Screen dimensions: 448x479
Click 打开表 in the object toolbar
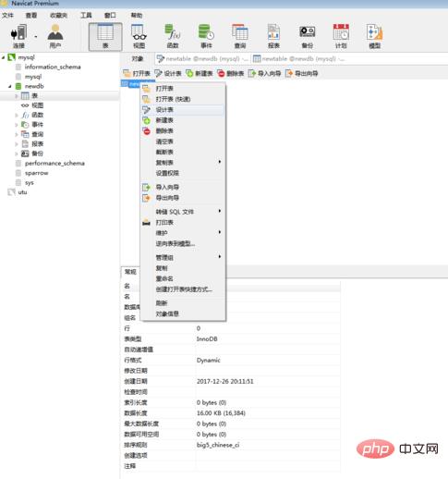(x=137, y=73)
